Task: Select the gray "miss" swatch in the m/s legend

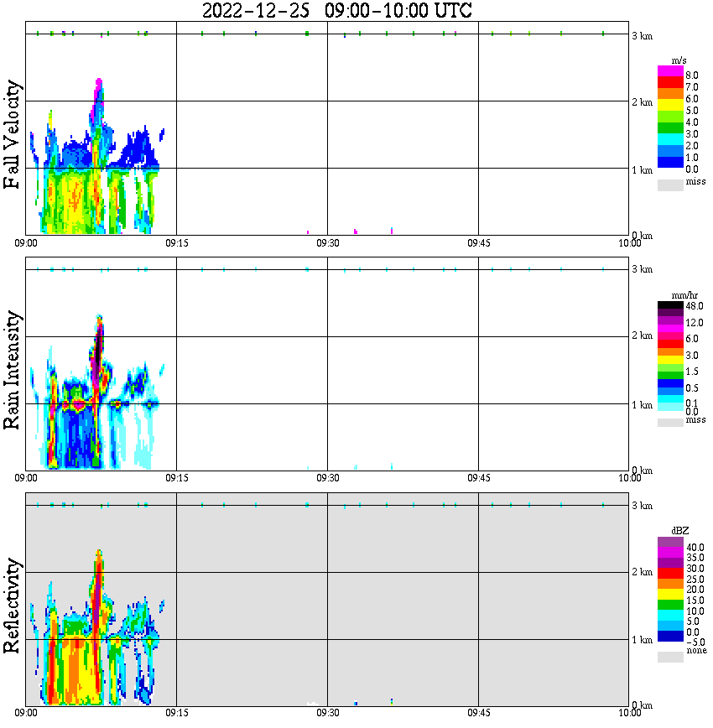Action: (670, 185)
